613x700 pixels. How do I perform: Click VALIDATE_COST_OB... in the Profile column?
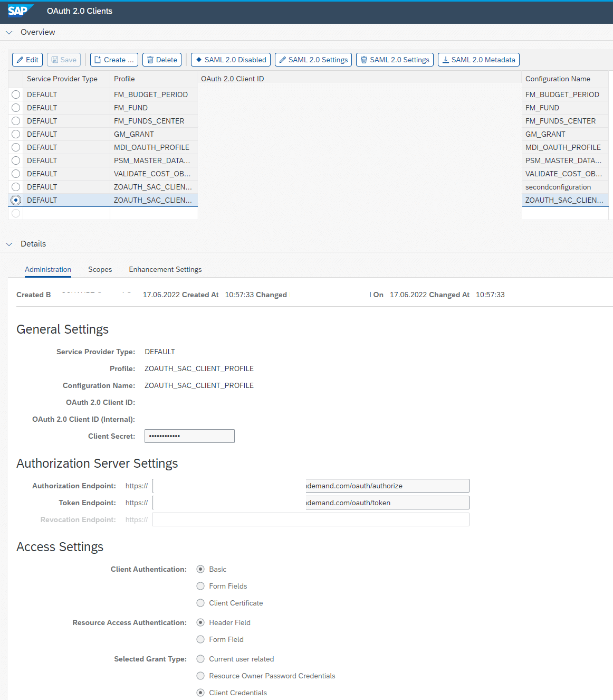pyautogui.click(x=152, y=174)
